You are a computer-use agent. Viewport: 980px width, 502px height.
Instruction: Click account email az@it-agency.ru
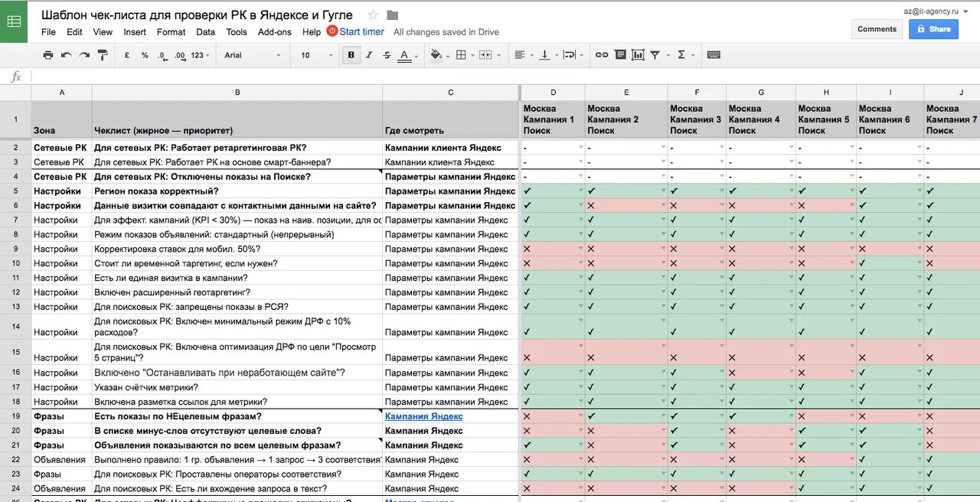(930, 11)
